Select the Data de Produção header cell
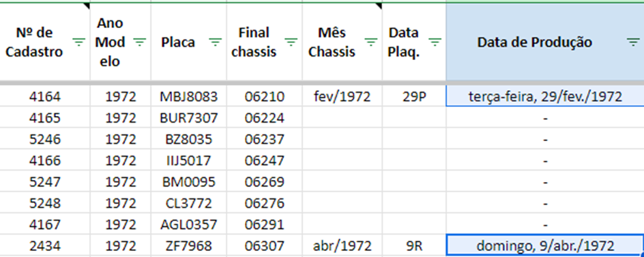The width and height of the screenshot is (644, 257). coord(545,42)
